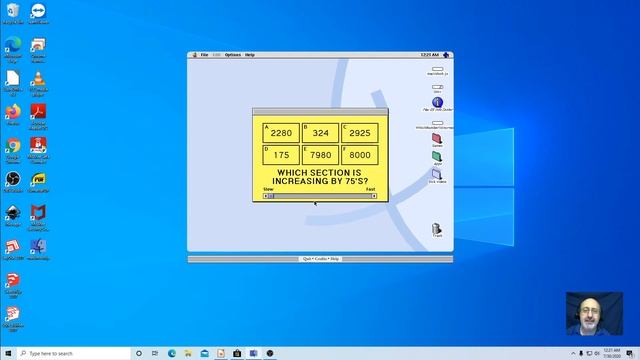Select section D showing 175
The height and width of the screenshot is (360, 640).
click(281, 155)
